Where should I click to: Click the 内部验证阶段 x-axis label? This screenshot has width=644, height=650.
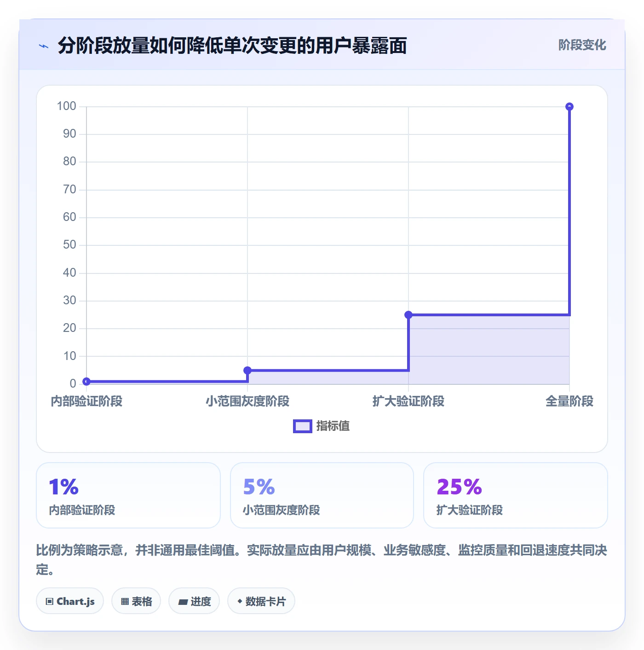(x=86, y=401)
